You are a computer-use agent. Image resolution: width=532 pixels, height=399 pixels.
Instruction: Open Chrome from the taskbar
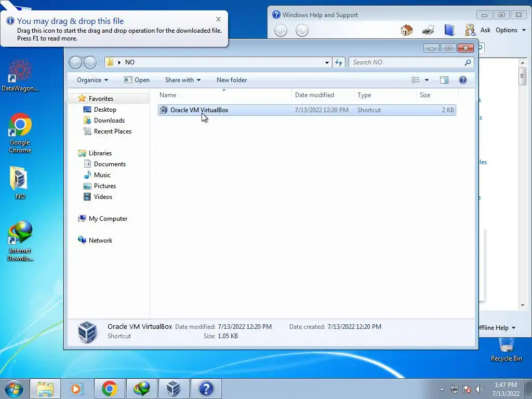point(109,389)
